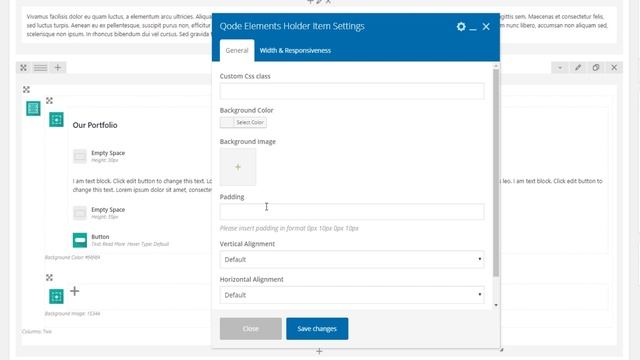Click move handle above Our Portfolio item
The image size is (640, 360).
coord(49,100)
